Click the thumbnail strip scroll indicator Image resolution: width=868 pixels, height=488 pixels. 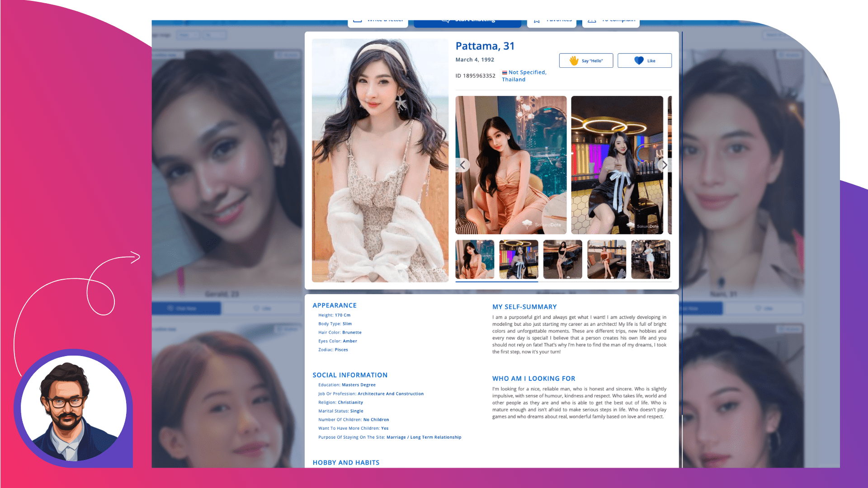pyautogui.click(x=496, y=281)
